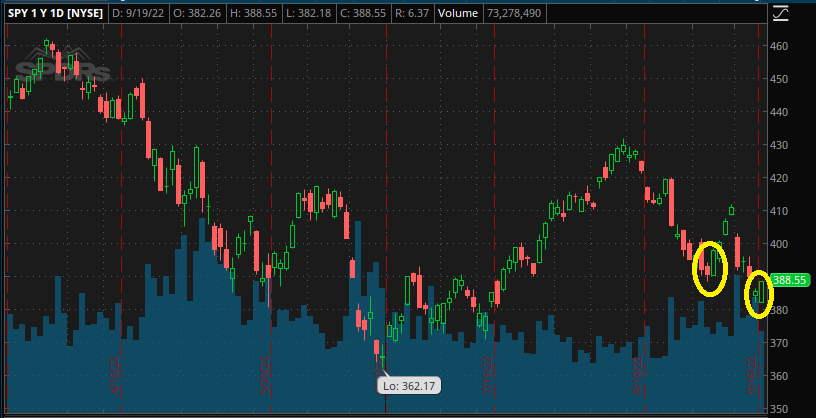Click the 410 price axis label

click(x=780, y=211)
